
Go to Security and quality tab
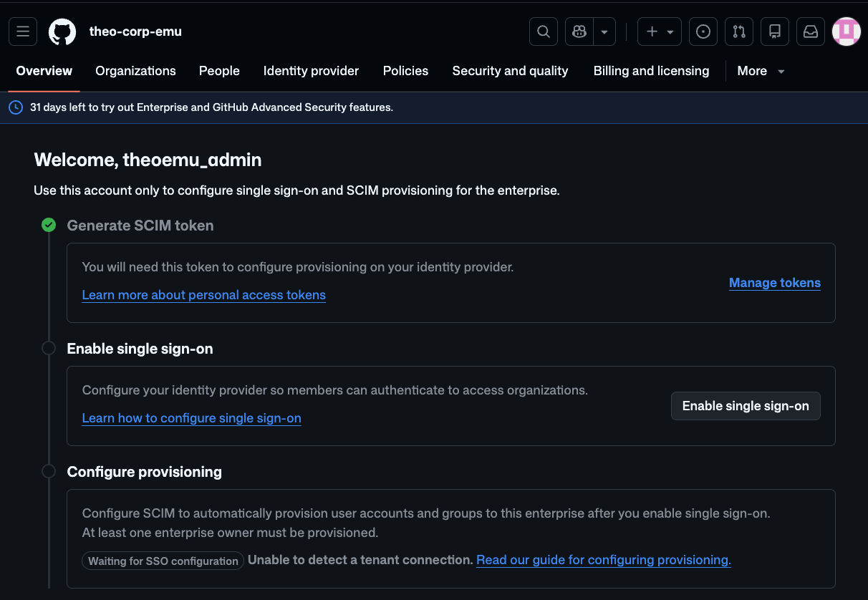(x=510, y=71)
